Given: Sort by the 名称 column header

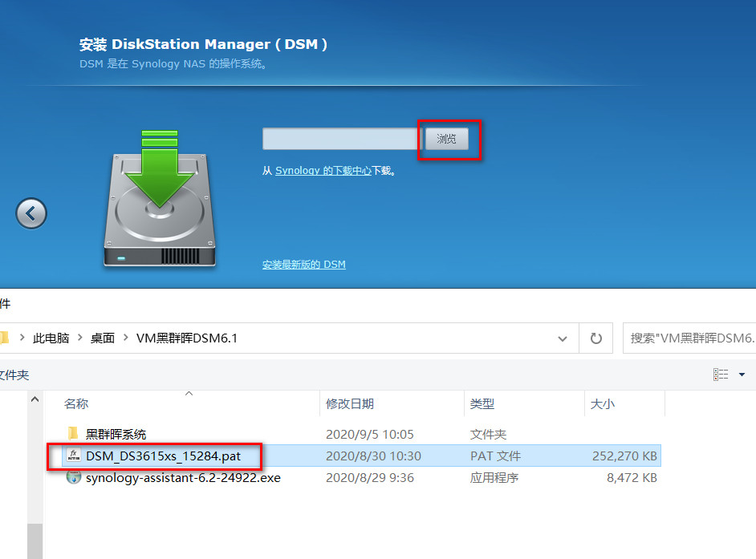Looking at the screenshot, I should (x=76, y=404).
